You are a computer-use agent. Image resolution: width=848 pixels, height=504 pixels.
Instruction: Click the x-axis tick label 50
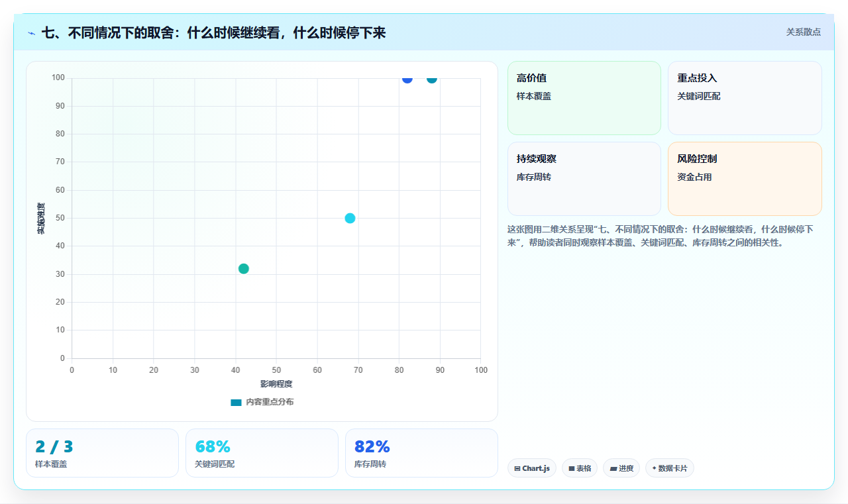(276, 370)
